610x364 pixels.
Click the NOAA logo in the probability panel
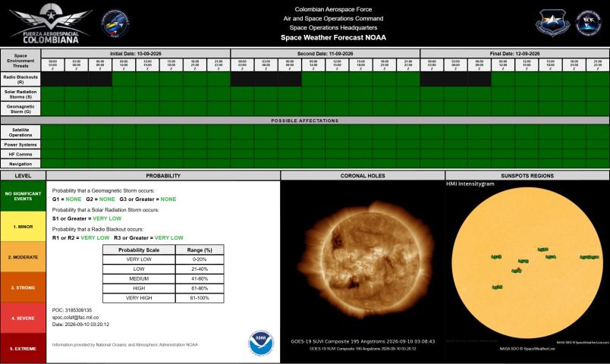[261, 343]
